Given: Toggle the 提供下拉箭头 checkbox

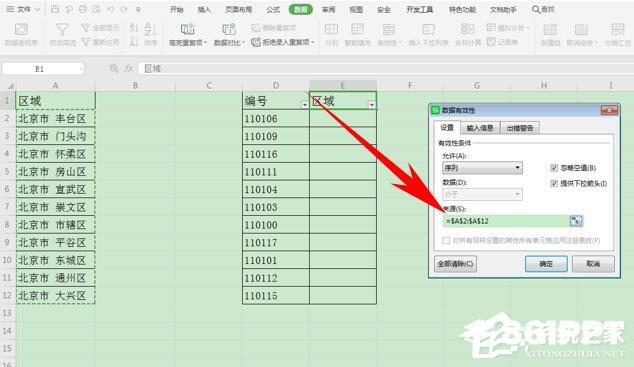Looking at the screenshot, I should 554,183.
